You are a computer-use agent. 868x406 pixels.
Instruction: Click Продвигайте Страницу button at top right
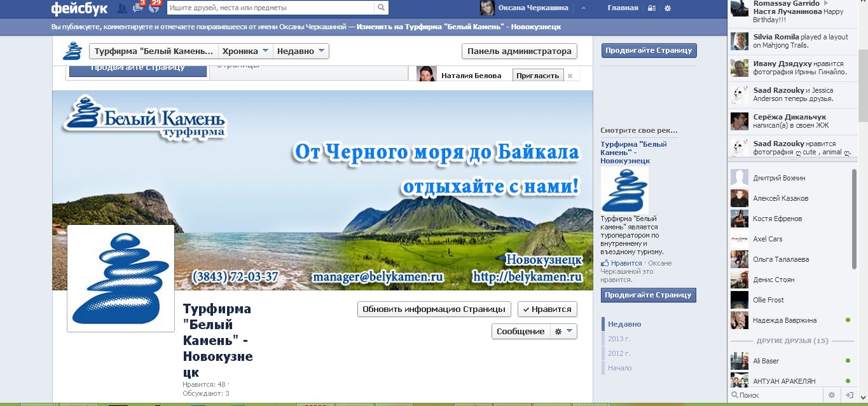[649, 50]
